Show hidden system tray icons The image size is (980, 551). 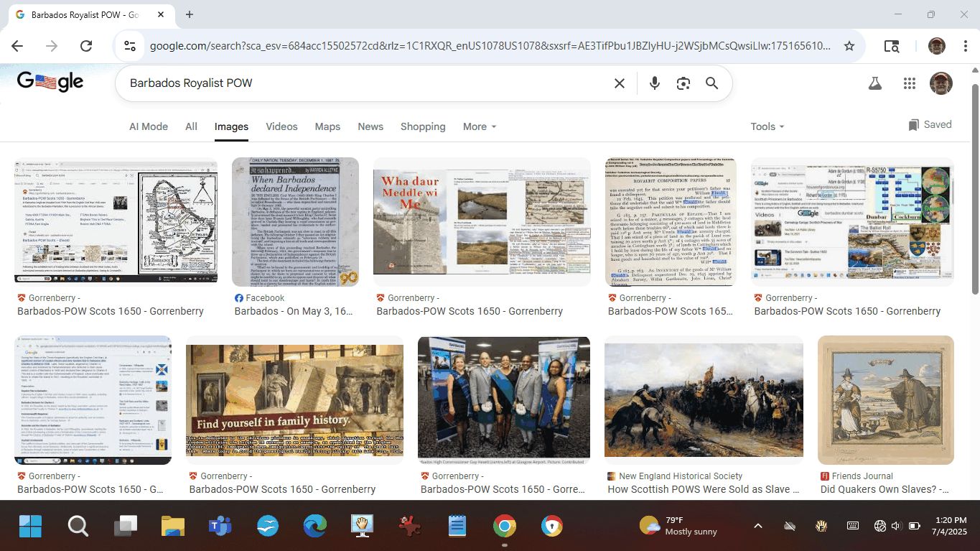point(757,526)
